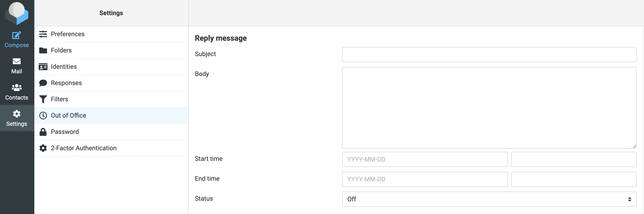This screenshot has height=214, width=644.
Task: Click the Settings gear icon
Action: pos(16,114)
